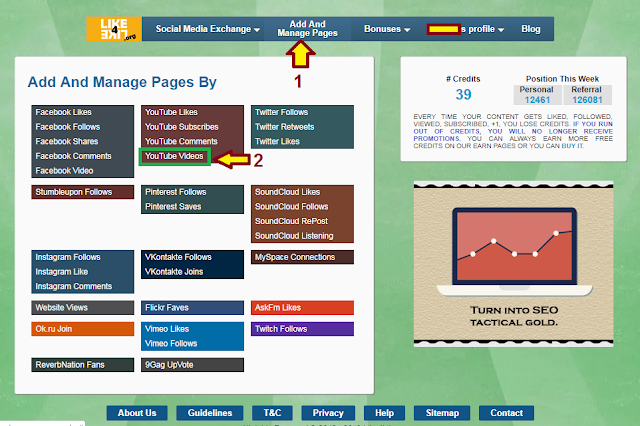
Task: Open Add And Manage Pages menu
Action: click(x=307, y=29)
